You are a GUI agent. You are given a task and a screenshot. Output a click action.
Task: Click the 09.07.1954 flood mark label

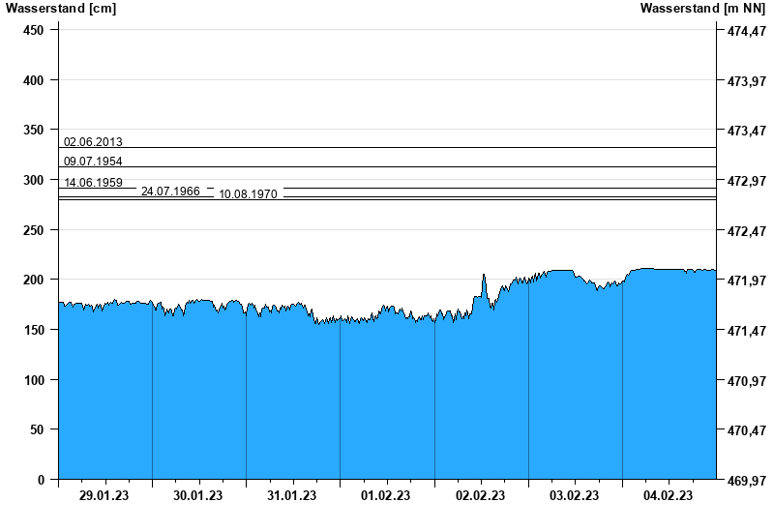coord(93,162)
